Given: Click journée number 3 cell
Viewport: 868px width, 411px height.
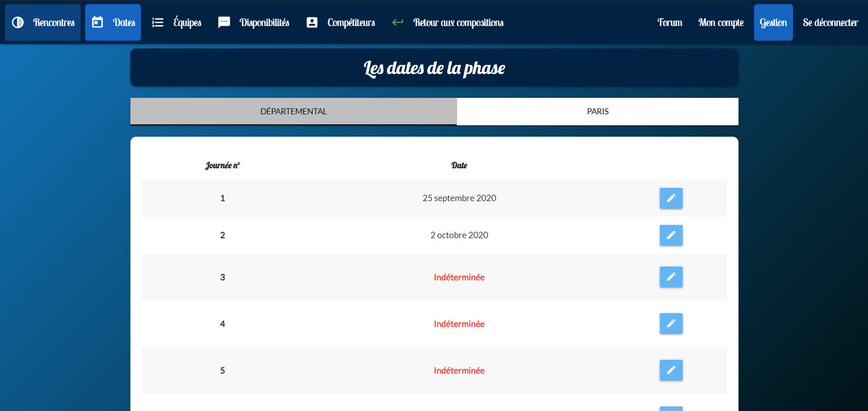Looking at the screenshot, I should (223, 278).
